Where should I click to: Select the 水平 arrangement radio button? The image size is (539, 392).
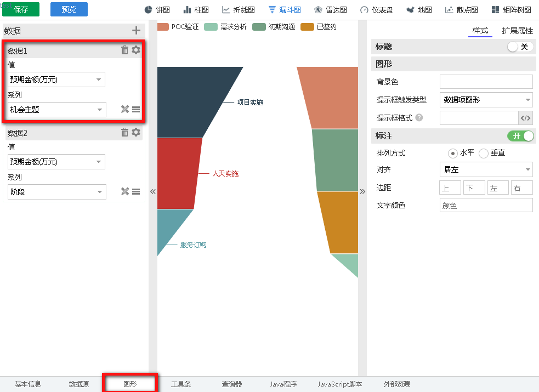coord(453,153)
